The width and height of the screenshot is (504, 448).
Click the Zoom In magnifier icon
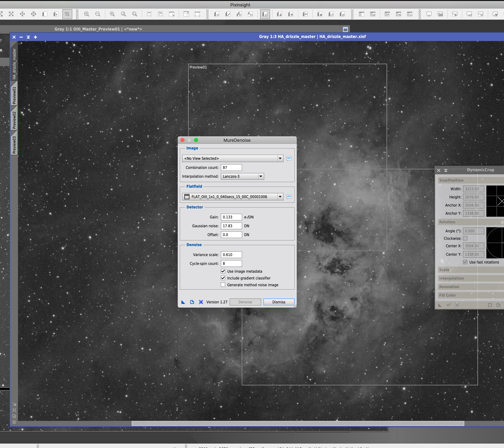click(x=86, y=14)
